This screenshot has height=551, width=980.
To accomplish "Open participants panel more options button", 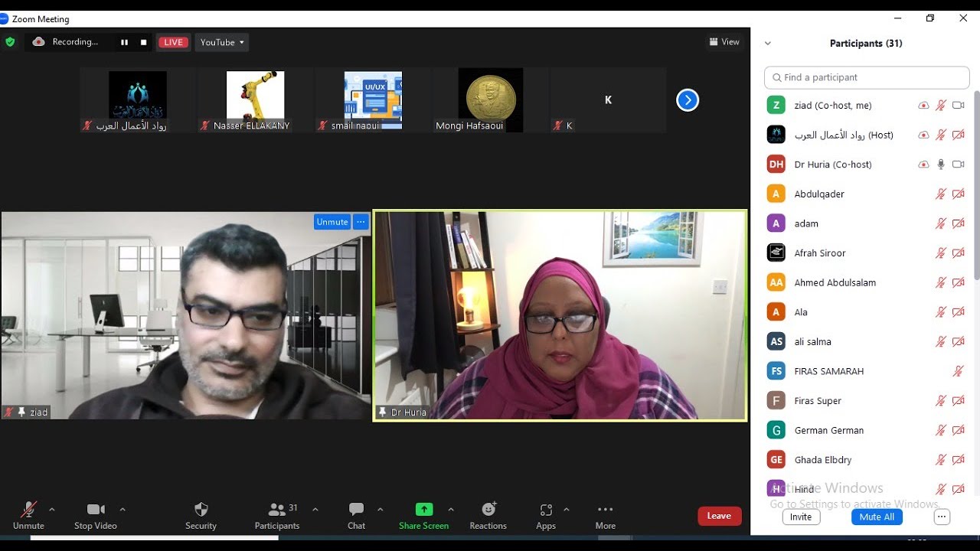I will (x=942, y=517).
